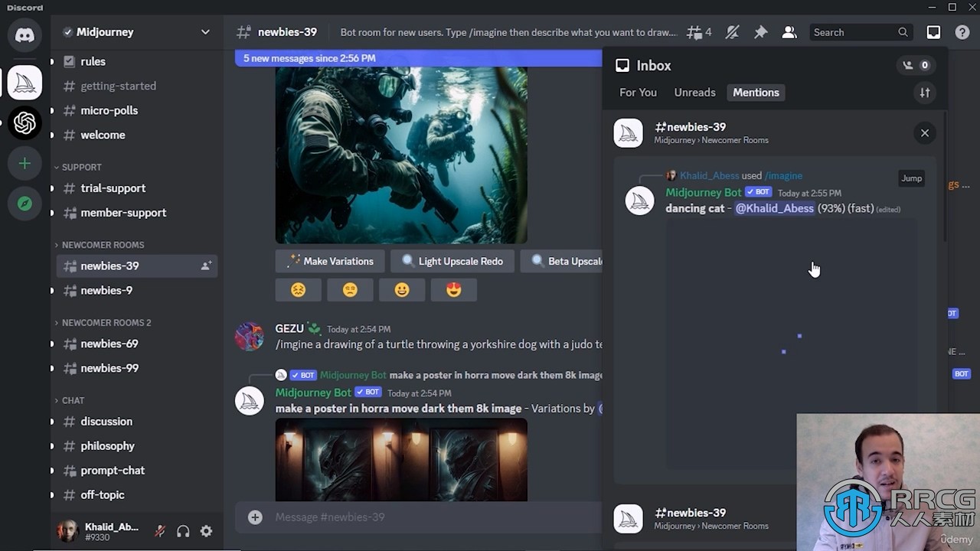This screenshot has width=980, height=551.
Task: React with heart-eyes emoji
Action: coord(454,290)
